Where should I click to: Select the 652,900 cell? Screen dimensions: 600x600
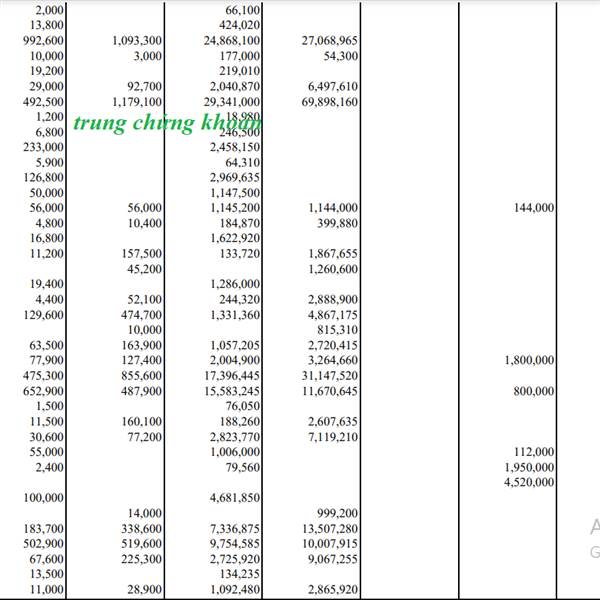click(x=43, y=391)
